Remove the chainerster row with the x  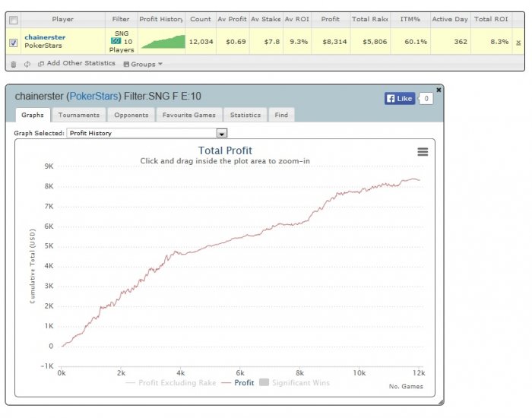tap(518, 43)
